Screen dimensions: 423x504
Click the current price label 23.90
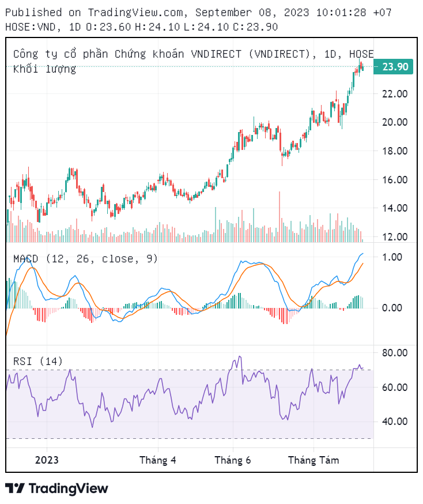393,67
